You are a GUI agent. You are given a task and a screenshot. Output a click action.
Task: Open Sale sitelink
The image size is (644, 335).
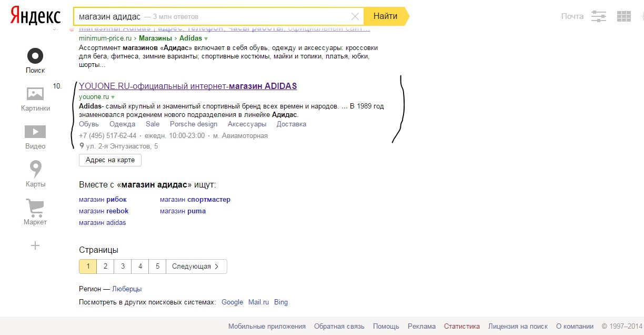[x=153, y=124]
